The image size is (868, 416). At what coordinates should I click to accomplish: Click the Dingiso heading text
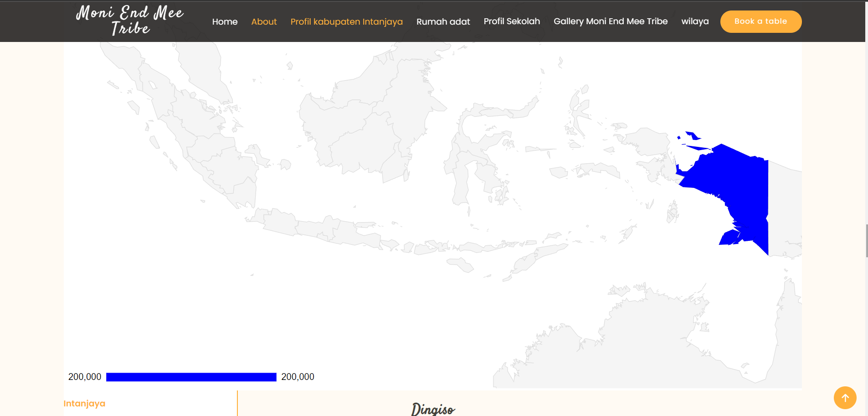[433, 409]
